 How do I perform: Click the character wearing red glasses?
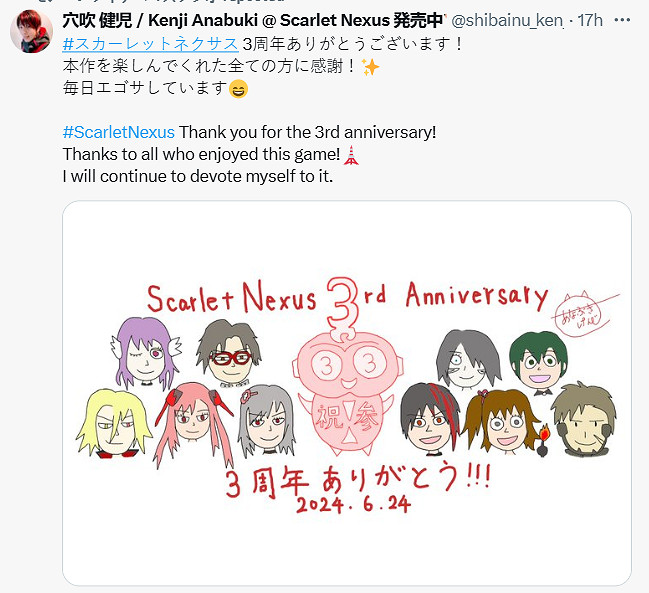pyautogui.click(x=229, y=353)
